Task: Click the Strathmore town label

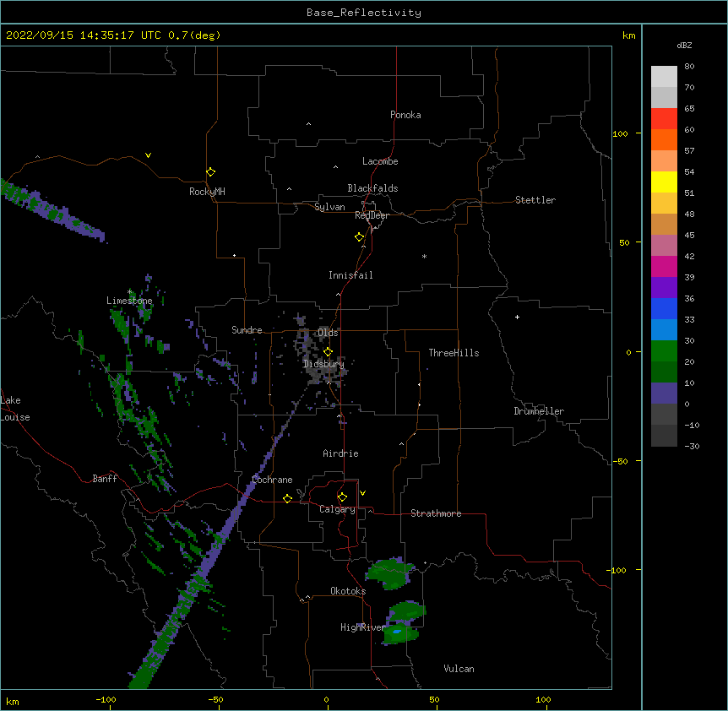Action: [436, 513]
